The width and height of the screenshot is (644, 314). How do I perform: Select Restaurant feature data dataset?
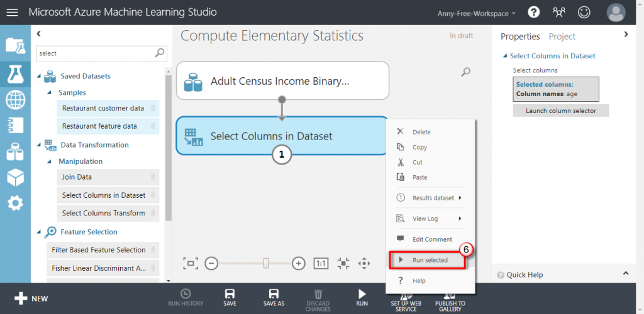108,126
